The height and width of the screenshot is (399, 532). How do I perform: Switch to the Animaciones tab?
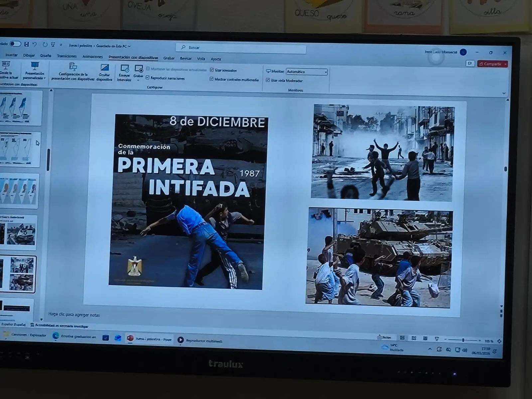pyautogui.click(x=92, y=57)
